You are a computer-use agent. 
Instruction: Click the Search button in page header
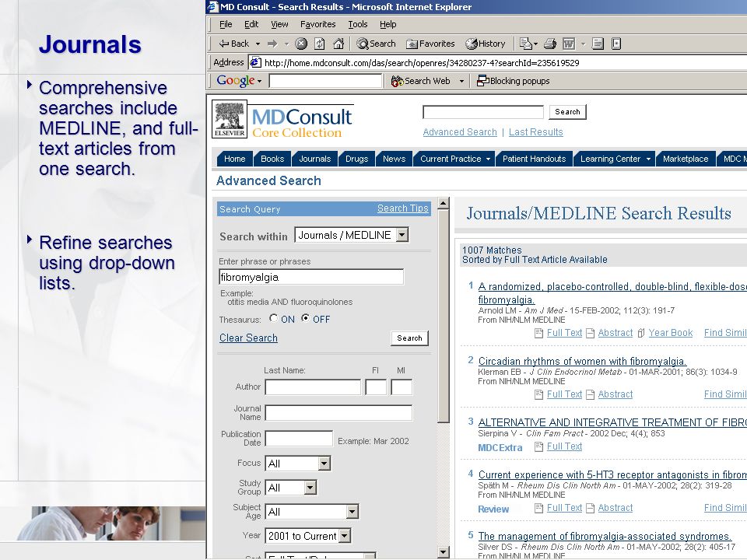[567, 112]
